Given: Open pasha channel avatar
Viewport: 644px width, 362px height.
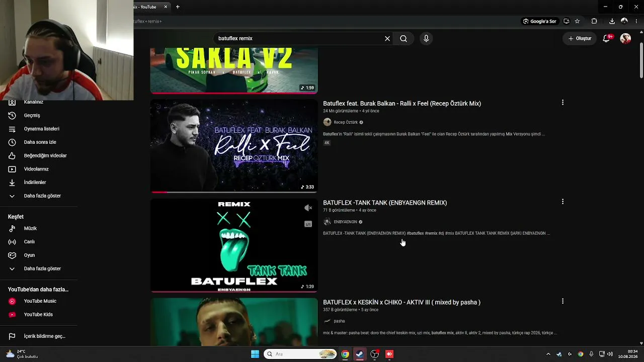Looking at the screenshot, I should click(327, 321).
